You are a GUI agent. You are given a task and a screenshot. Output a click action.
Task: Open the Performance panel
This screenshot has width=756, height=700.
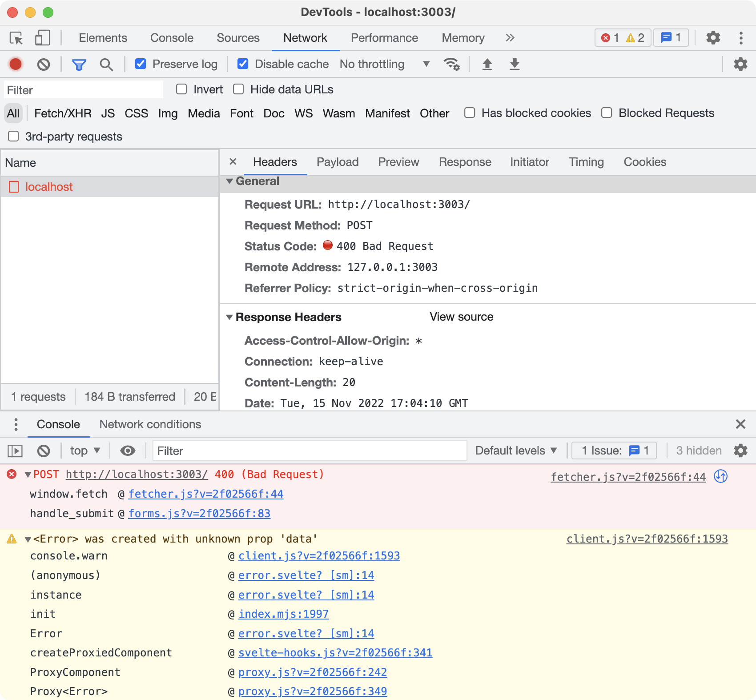pyautogui.click(x=384, y=38)
